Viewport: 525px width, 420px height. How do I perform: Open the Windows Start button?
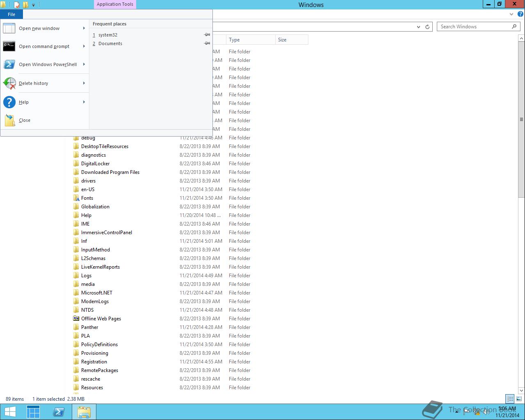(10, 412)
